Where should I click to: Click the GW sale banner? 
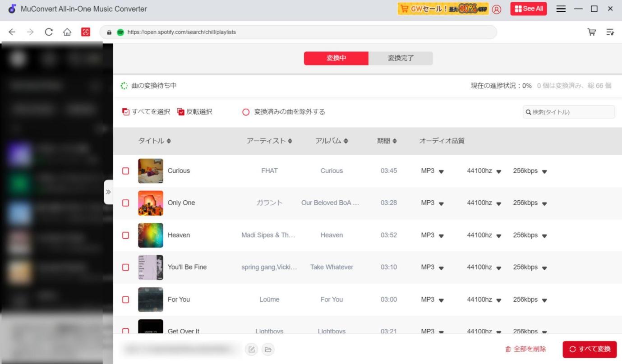tap(443, 9)
